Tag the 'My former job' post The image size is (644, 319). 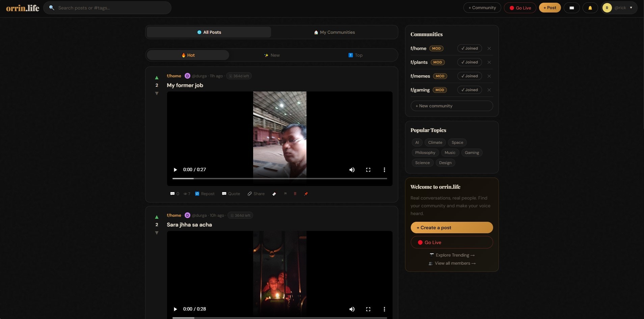274,193
